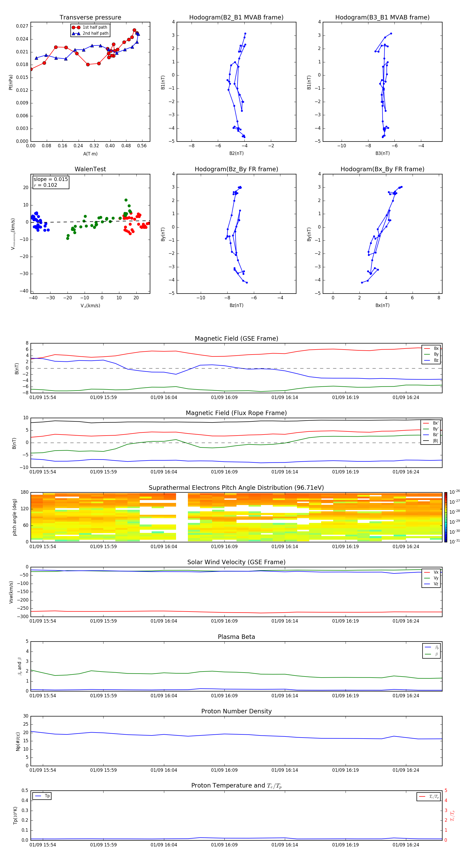Click the "Suprathermal Electrons Pitch Angle Distribution" title
This screenshot has width=473, height=868.
click(x=236, y=488)
